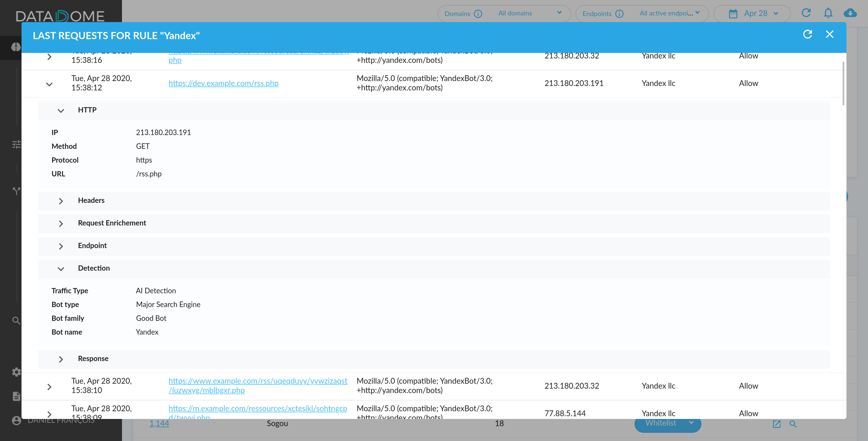868x441 pixels.
Task: Open the dev.example.com/rss.php link
Action: [223, 83]
